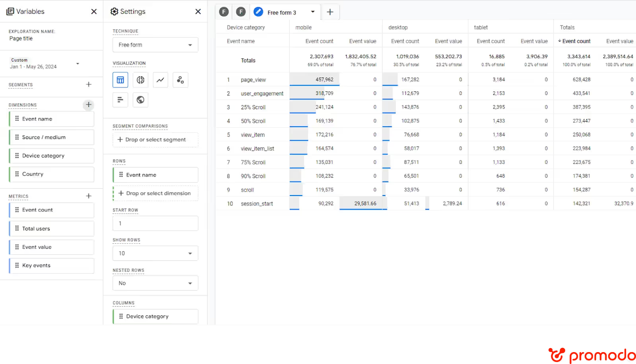Add a new exploration tab

tap(330, 12)
